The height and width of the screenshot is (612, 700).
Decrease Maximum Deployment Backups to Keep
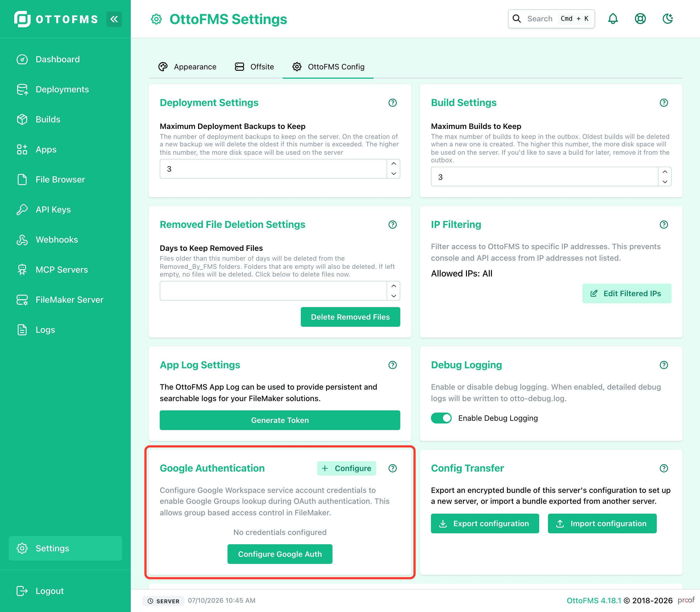click(394, 173)
